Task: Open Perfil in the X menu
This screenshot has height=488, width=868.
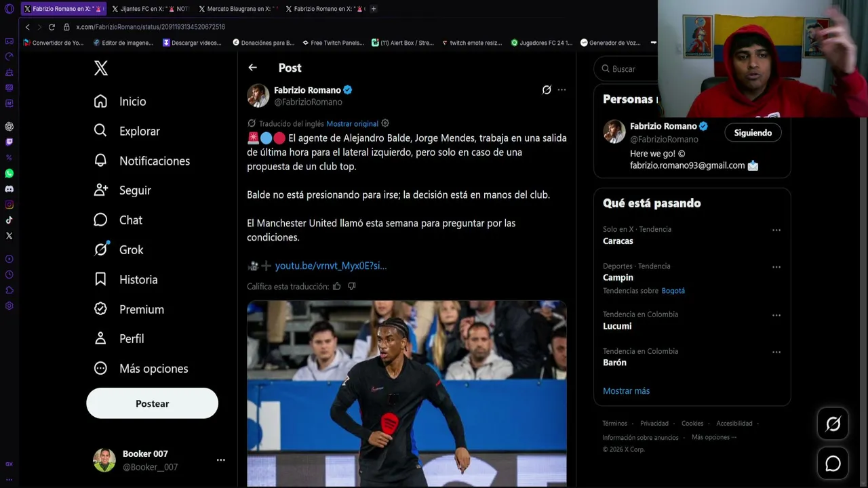Action: pos(119,339)
